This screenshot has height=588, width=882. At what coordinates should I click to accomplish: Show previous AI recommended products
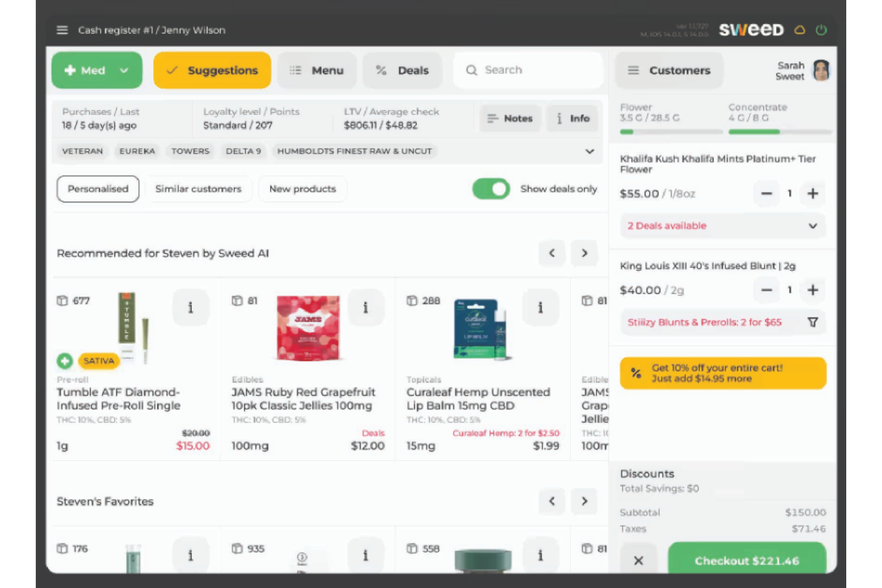pos(552,253)
